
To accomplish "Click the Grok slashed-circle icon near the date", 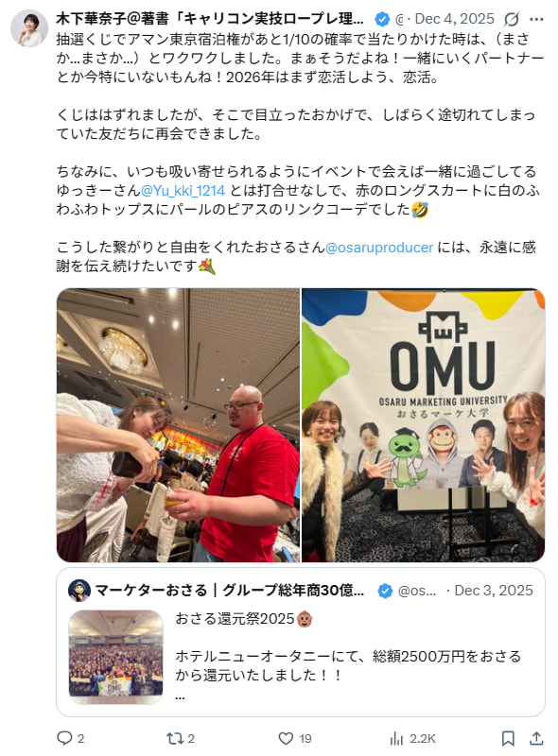I will point(511,19).
